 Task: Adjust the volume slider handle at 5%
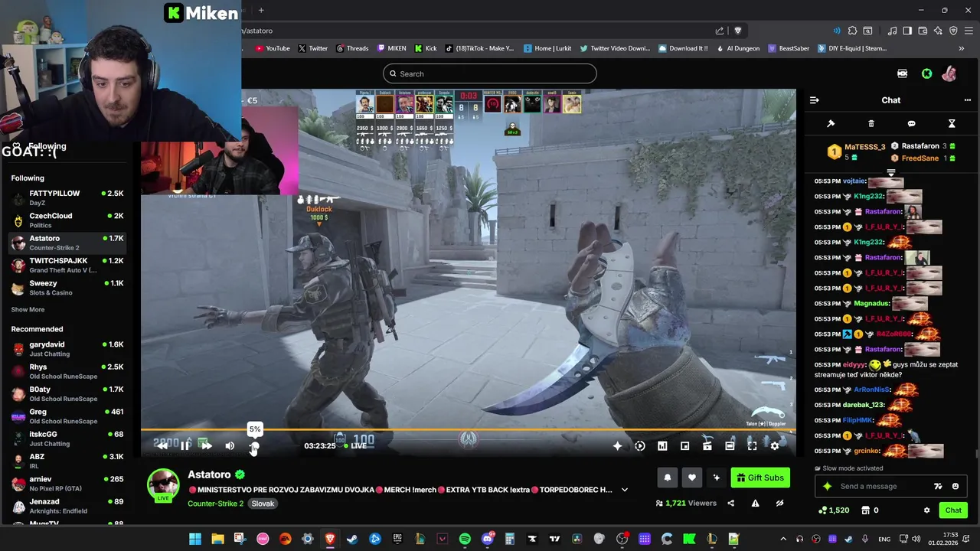coord(255,446)
